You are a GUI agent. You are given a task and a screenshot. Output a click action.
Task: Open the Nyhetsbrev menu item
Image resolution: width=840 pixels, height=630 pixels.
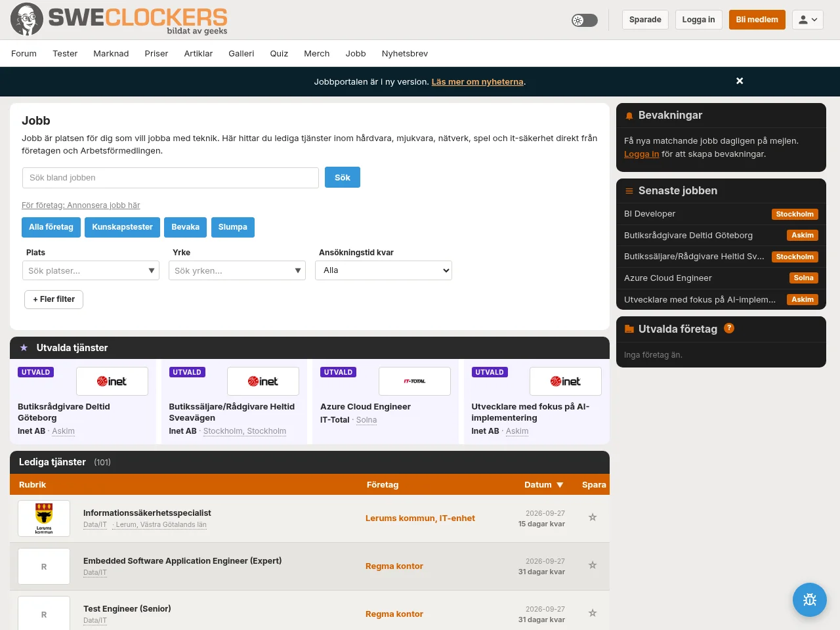(405, 53)
